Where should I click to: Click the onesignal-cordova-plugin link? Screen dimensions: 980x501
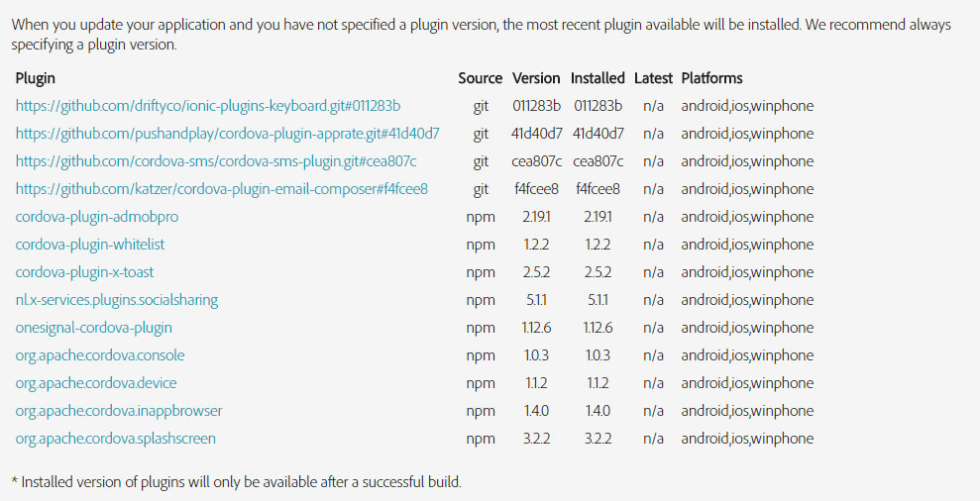coord(94,328)
